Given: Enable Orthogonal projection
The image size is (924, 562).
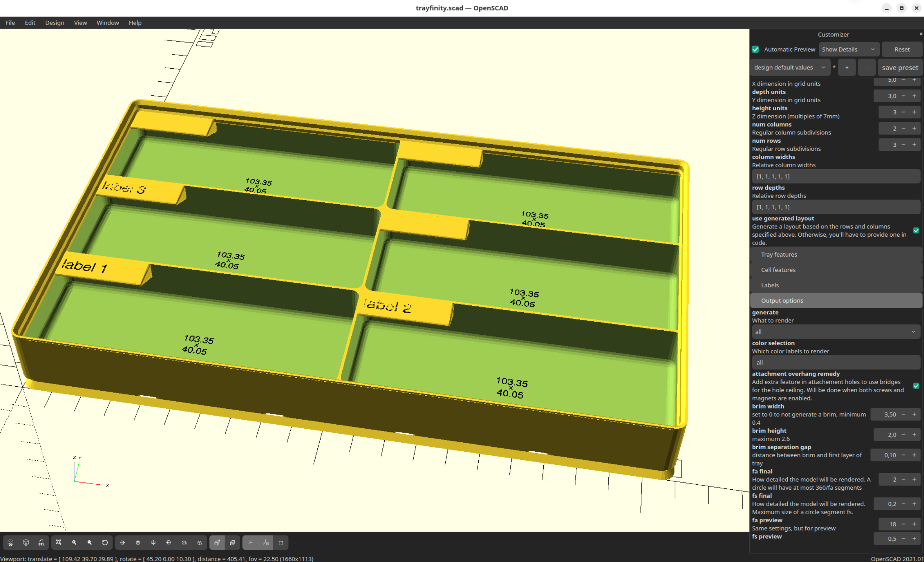Looking at the screenshot, I should 232,542.
